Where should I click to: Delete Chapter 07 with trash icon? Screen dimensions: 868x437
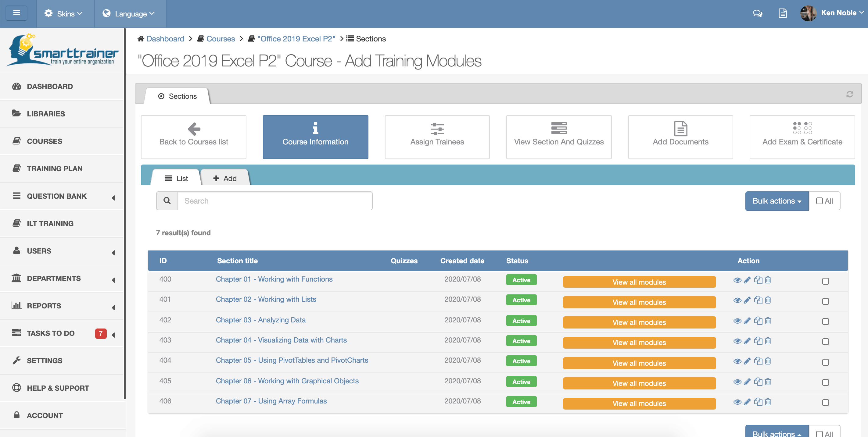[x=768, y=402]
